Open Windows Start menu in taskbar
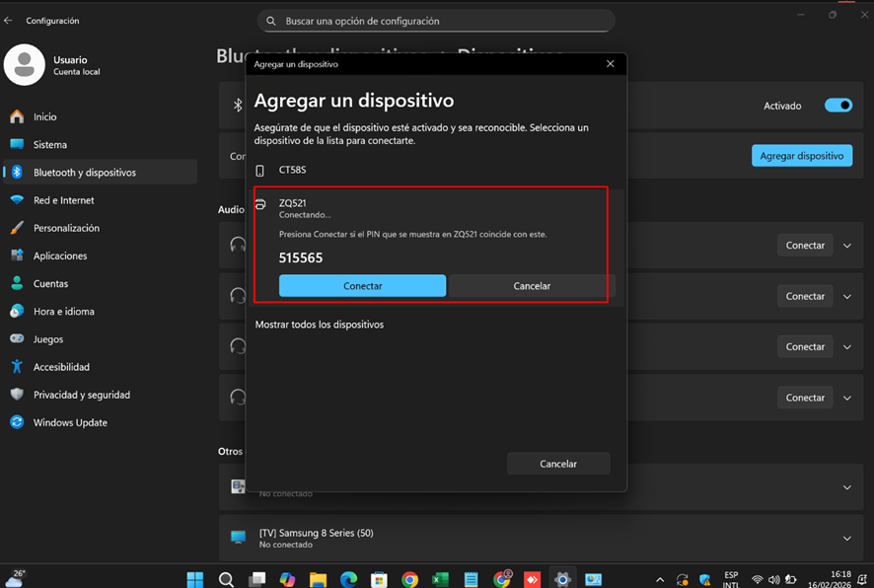Viewport: 874px width, 588px height. (x=195, y=579)
